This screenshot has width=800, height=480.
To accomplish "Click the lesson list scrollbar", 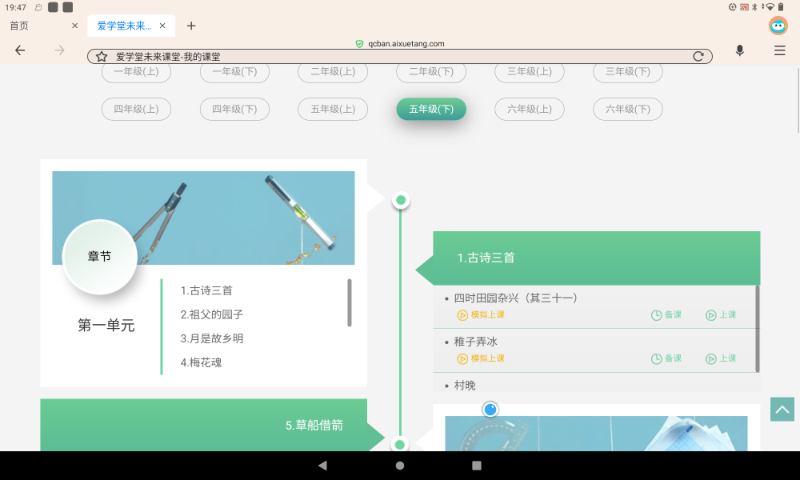I will pos(757,329).
